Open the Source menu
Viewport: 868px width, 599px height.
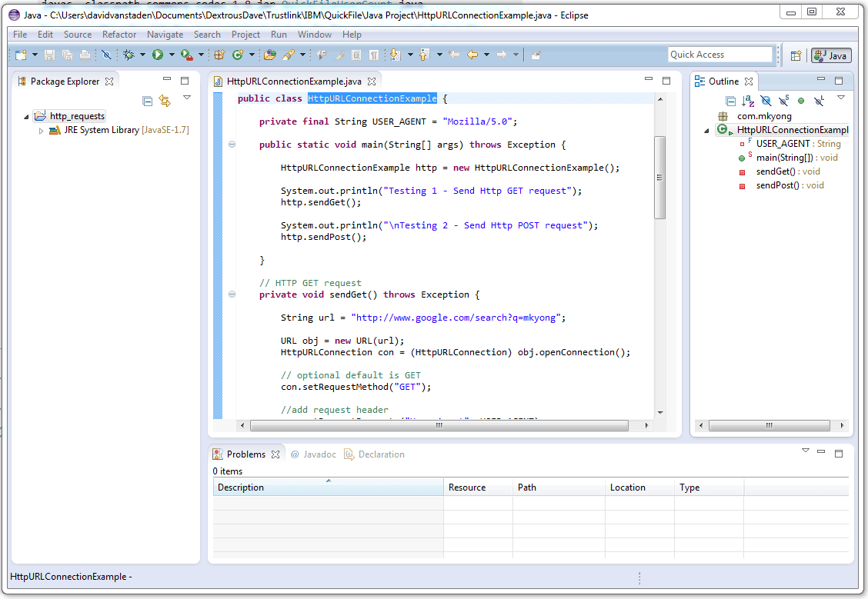coord(78,35)
